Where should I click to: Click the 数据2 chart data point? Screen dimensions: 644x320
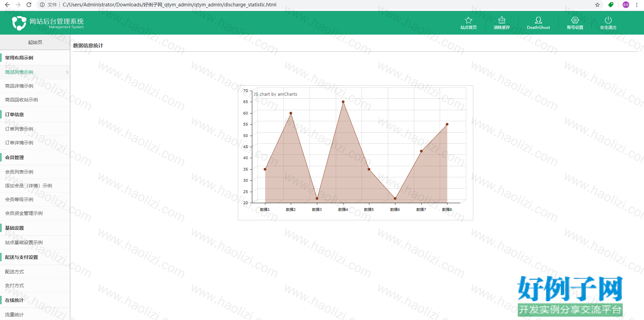tap(291, 113)
